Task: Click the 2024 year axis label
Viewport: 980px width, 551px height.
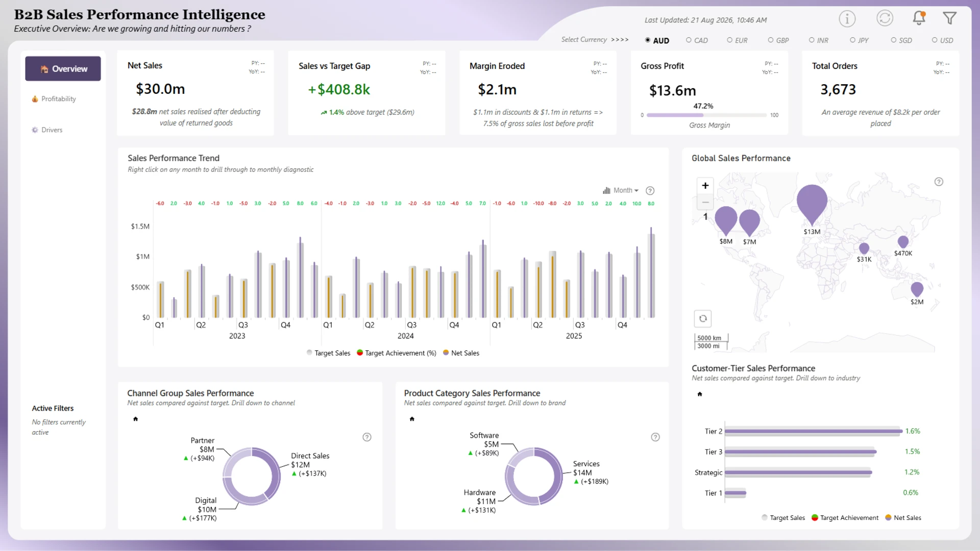Action: [405, 336]
